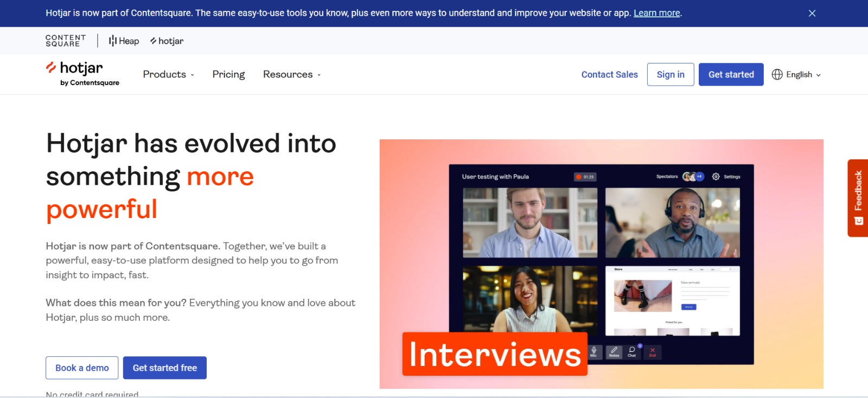868x398 pixels.
Task: Open the English language selector
Action: pos(796,74)
